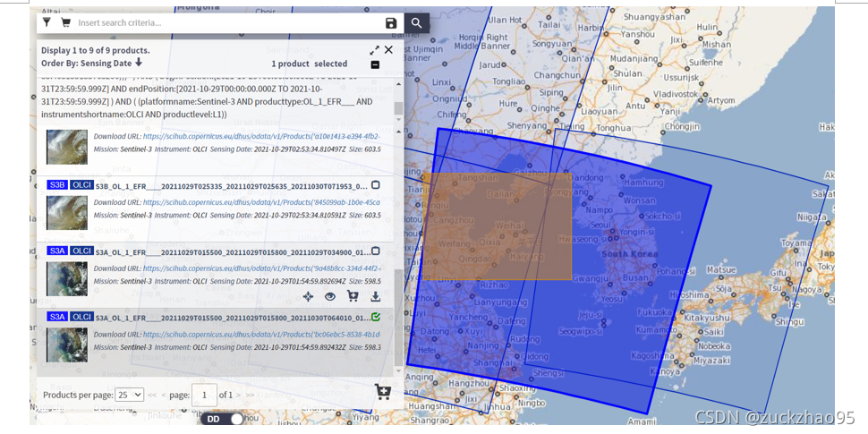Select product name S3A_OL_1_EFR 034900
The image size is (868, 434).
point(232,251)
